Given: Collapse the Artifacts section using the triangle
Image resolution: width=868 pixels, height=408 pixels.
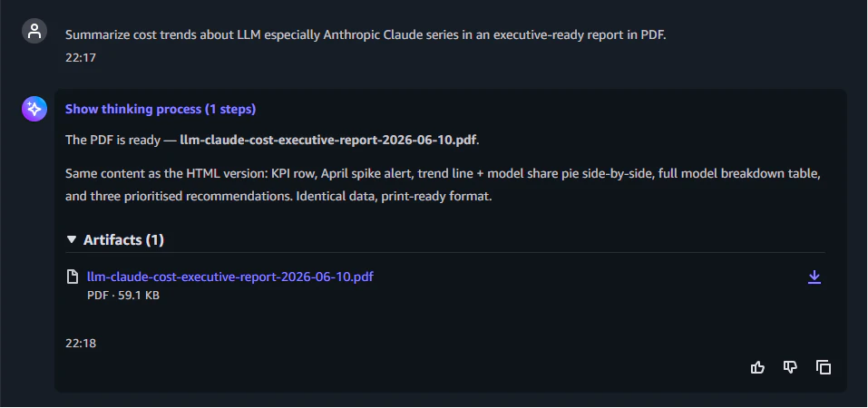Looking at the screenshot, I should [x=72, y=239].
